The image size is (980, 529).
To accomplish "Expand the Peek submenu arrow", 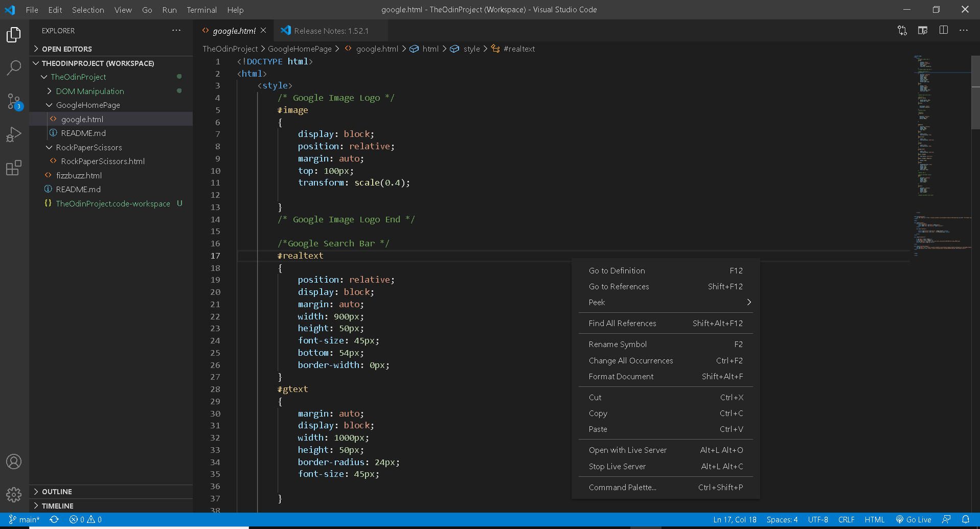I will 749,302.
